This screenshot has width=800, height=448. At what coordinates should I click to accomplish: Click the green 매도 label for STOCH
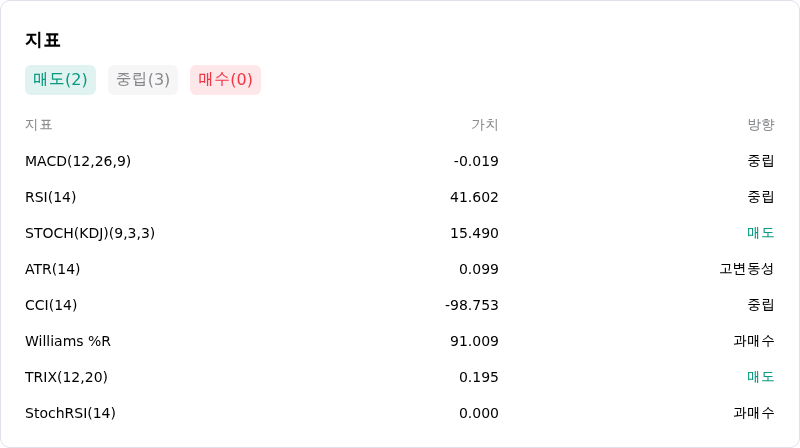[761, 233]
